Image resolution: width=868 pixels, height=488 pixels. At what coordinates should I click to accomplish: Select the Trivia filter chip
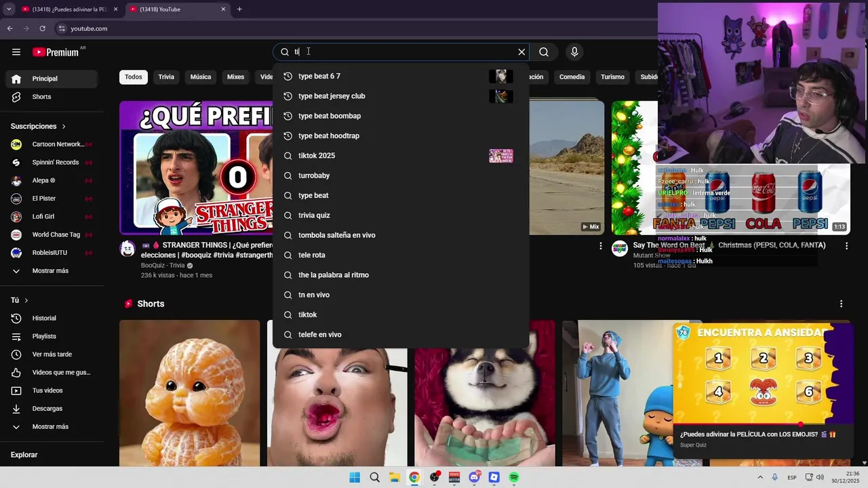[x=166, y=77]
